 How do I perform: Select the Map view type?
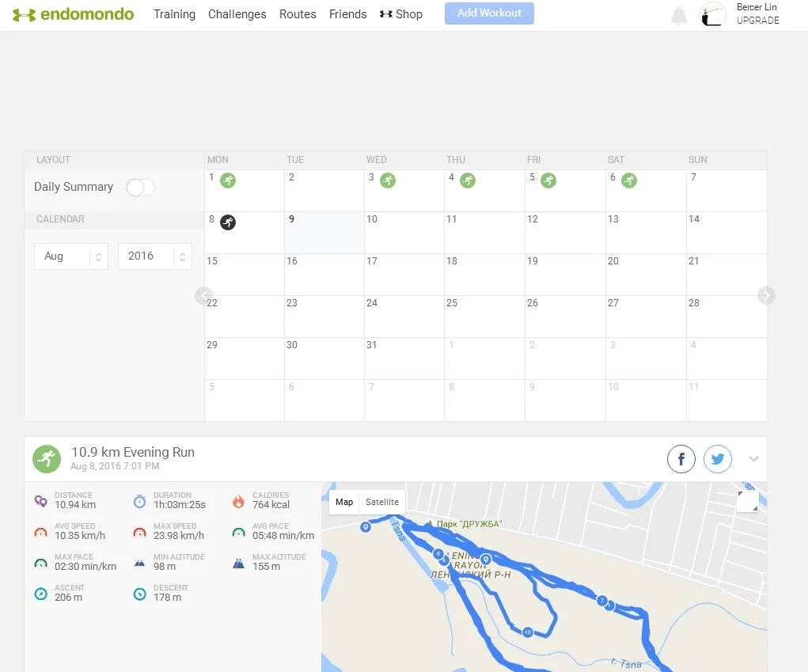(x=344, y=502)
